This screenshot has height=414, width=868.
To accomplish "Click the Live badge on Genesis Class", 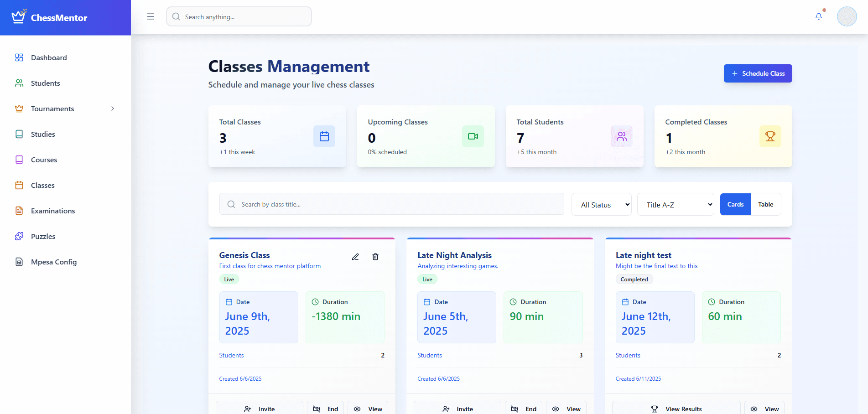I will 229,279.
